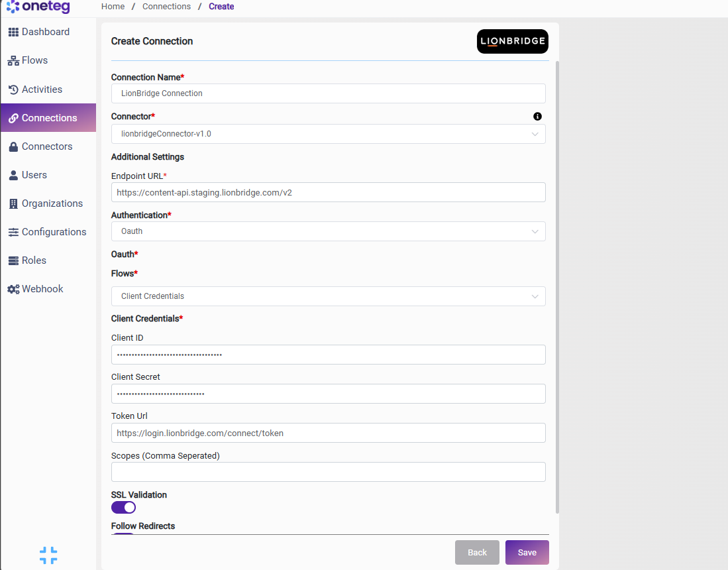Open Activities in the sidebar
The width and height of the screenshot is (728, 570).
[x=48, y=89]
